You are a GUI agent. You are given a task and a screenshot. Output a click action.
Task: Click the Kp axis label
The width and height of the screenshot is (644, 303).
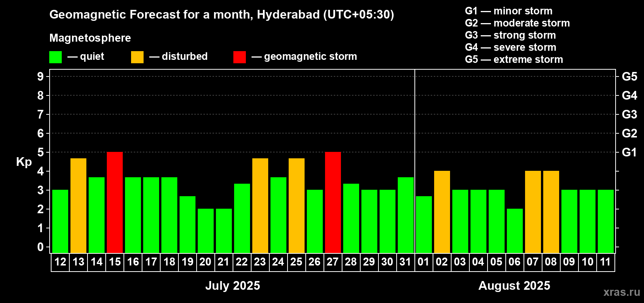(24, 162)
